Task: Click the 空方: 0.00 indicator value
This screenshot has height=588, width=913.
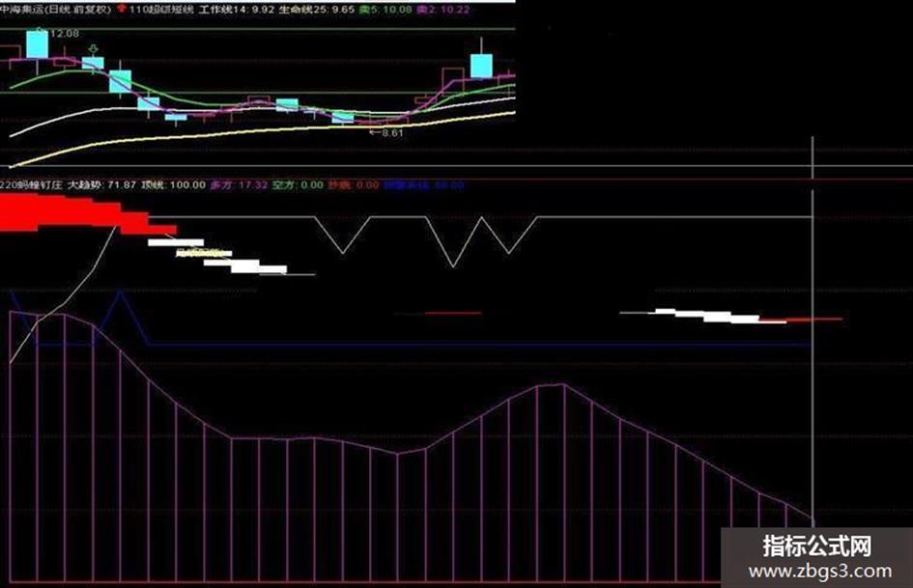Action: tap(298, 185)
